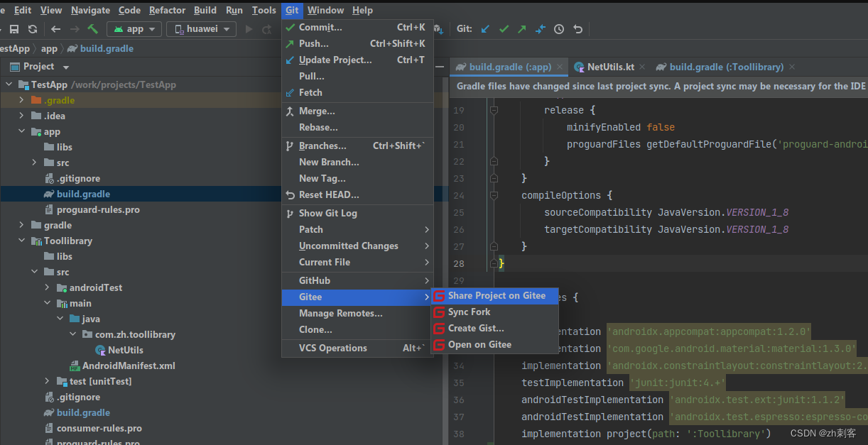Click Create Gist... in Gitee submenu
Viewport: 868px width, 445px height.
point(494,328)
